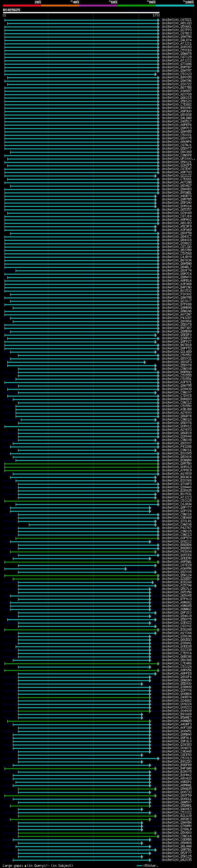Viewport: 197px width, 868px height.
Task: Select the purple ~60% identity color segment
Action: [98, 6]
